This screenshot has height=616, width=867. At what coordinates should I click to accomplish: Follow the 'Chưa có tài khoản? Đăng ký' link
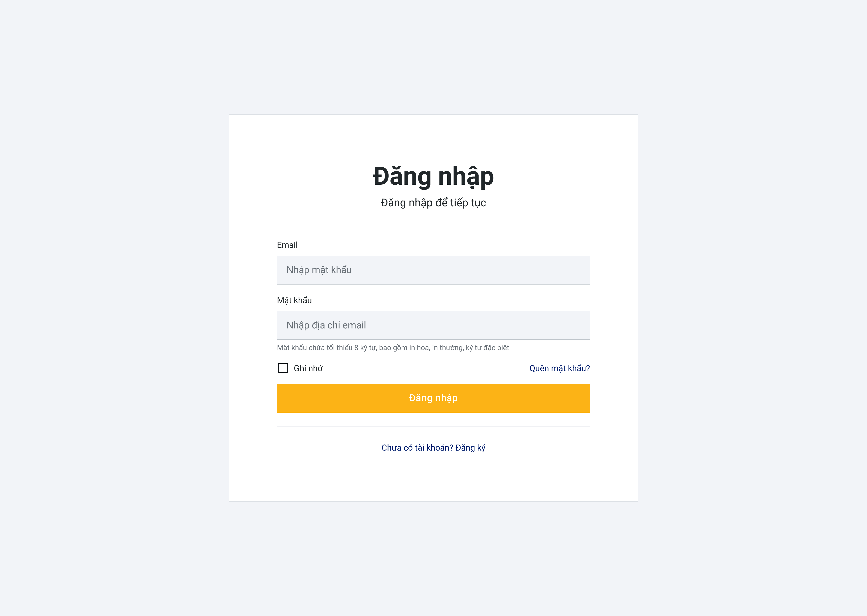pos(433,448)
